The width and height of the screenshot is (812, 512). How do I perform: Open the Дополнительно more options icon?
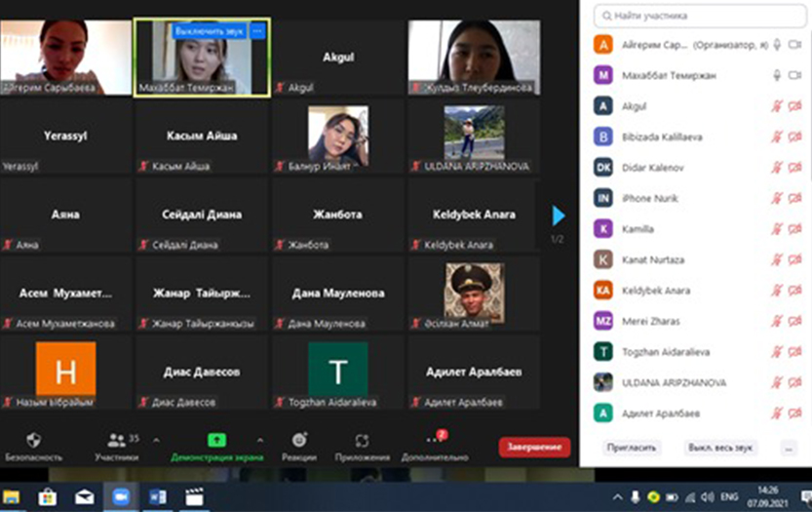coord(434,441)
